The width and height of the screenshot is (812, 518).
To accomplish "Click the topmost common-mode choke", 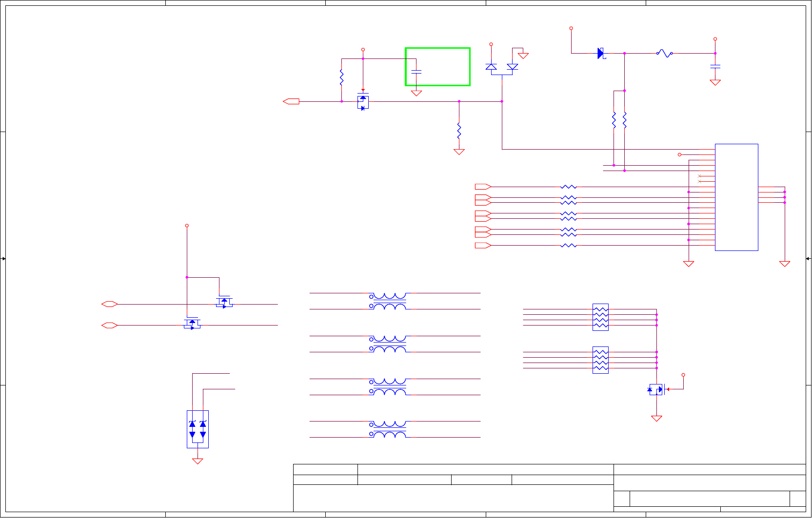I will coord(388,301).
